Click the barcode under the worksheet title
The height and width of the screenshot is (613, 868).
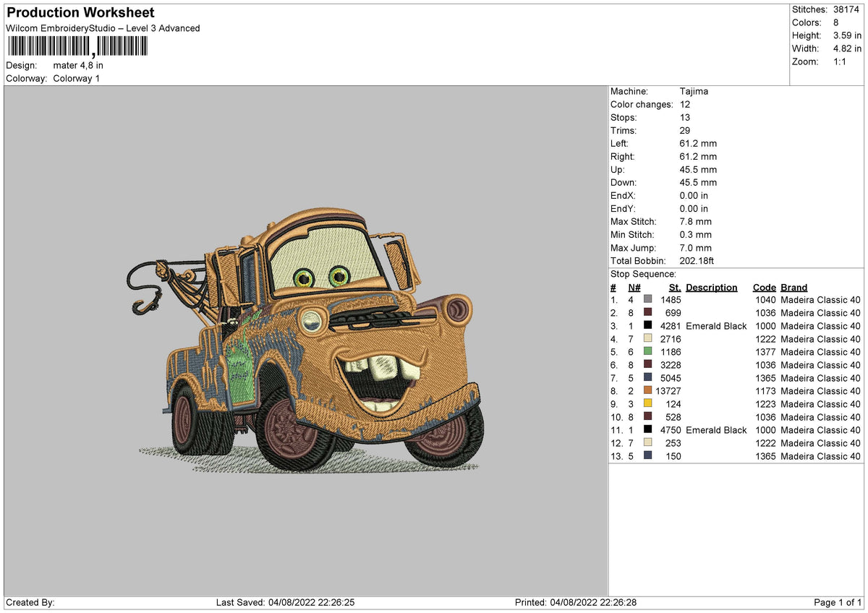click(x=77, y=47)
